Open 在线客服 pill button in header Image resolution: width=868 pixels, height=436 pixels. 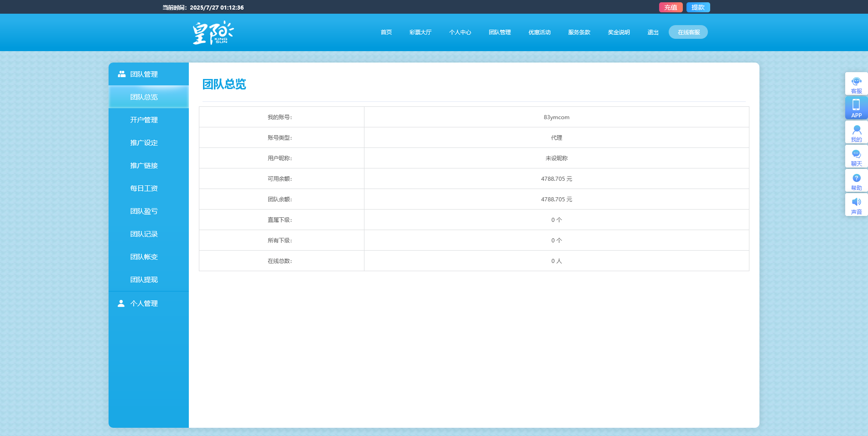point(688,32)
